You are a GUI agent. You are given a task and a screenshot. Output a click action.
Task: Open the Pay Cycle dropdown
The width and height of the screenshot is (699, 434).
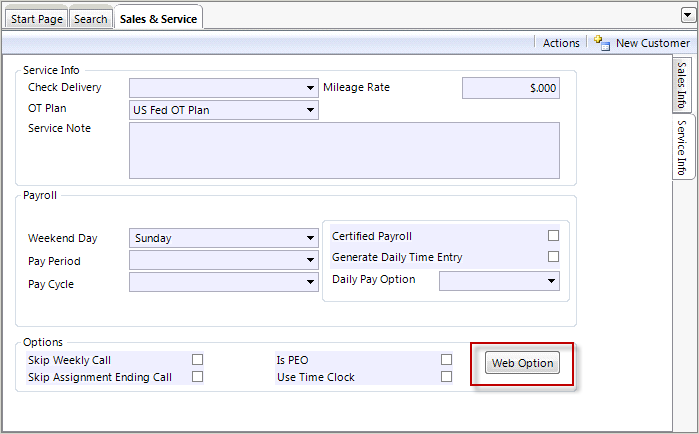point(310,282)
